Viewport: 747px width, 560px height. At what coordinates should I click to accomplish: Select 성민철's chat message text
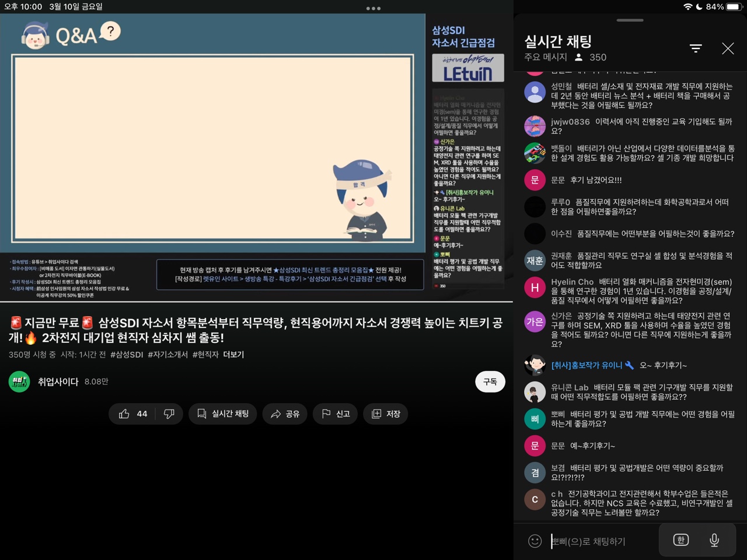642,96
